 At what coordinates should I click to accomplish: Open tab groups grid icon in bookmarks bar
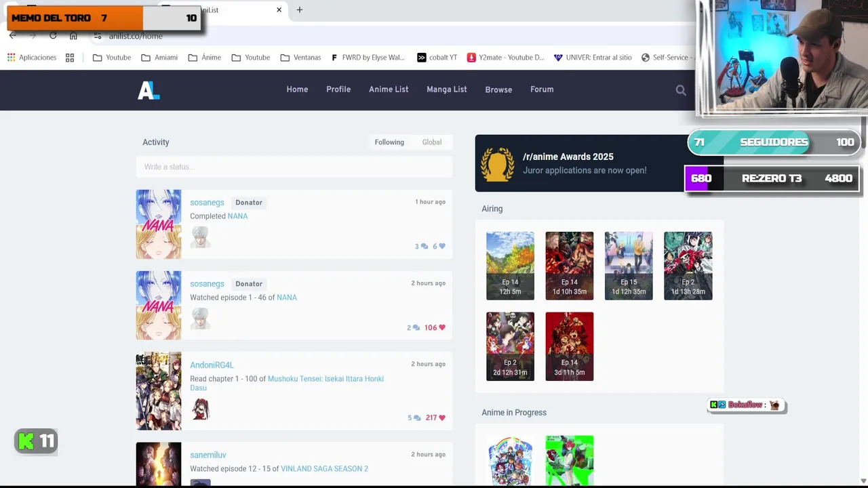pyautogui.click(x=70, y=58)
